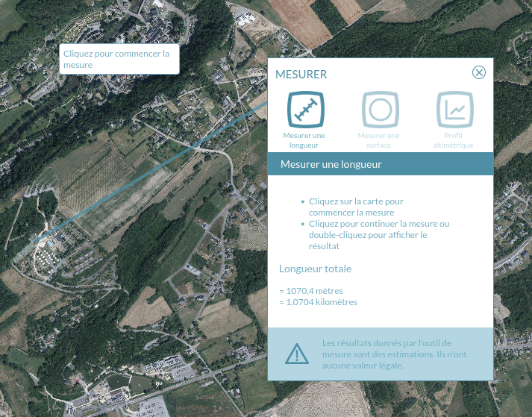Click the 'double-cliquez pour afficher le résultat' instruction
Viewport: 532px width, 417px height.
coord(368,240)
